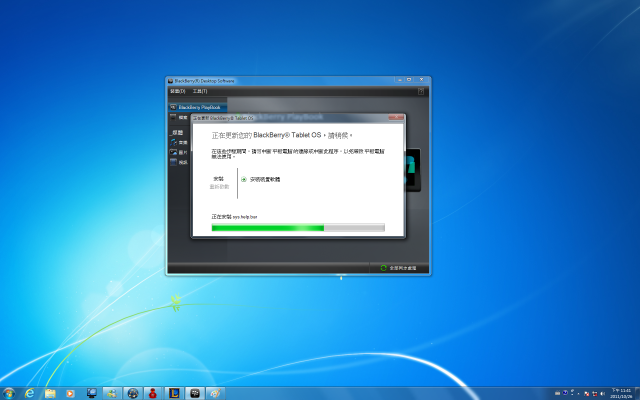The image size is (640, 400).
Task: Click the volume speaker tray icon
Action: (602, 393)
